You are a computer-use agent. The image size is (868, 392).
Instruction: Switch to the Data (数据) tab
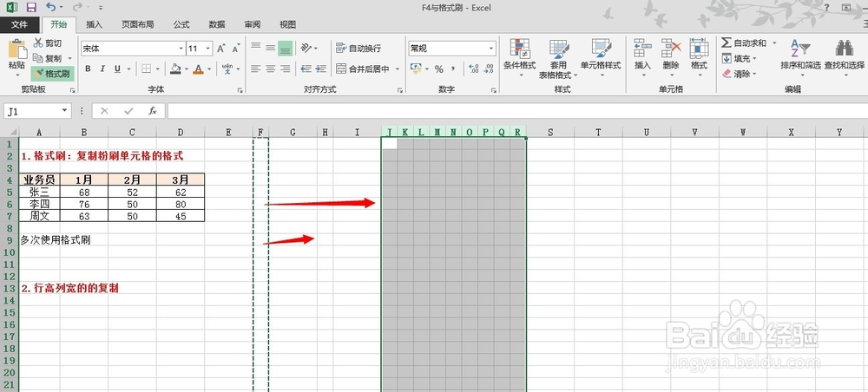point(217,24)
